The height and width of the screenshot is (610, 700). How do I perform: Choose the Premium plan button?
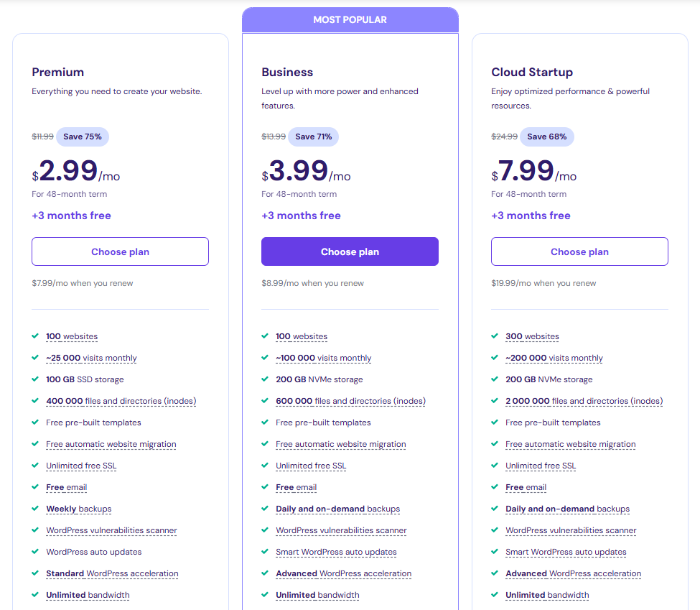click(x=120, y=251)
